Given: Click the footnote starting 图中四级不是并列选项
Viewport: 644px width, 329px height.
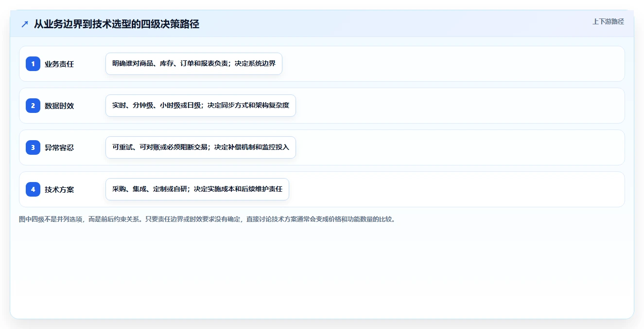Looking at the screenshot, I should (208, 219).
